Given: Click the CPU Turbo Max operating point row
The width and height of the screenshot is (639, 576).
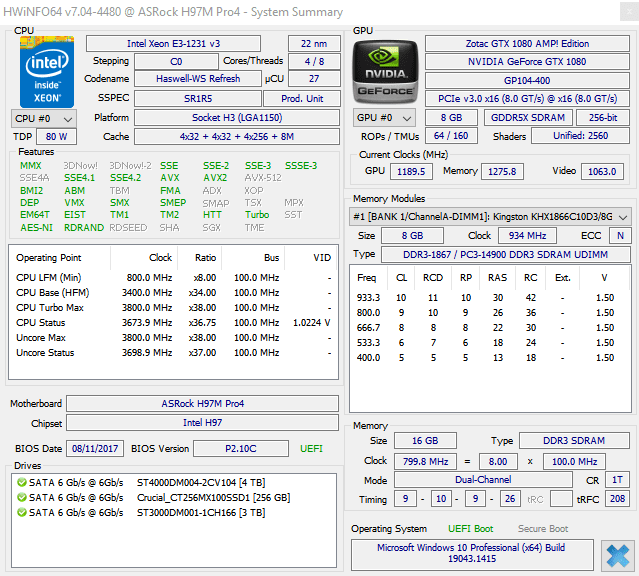Looking at the screenshot, I should click(173, 308).
